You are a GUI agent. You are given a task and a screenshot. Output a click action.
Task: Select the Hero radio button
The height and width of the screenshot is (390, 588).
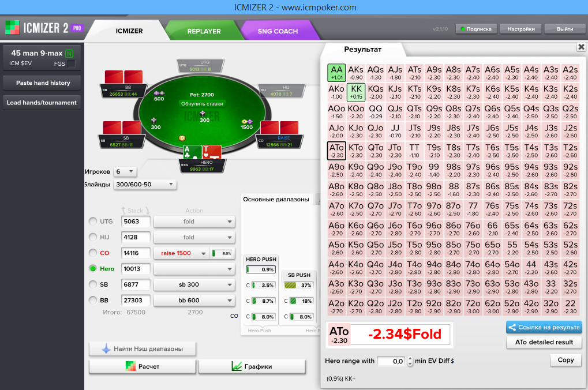(93, 268)
